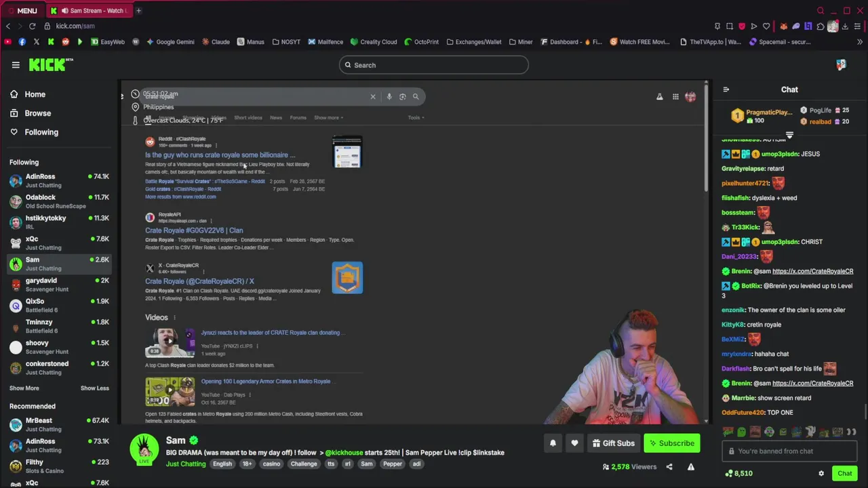Open Google More dropdown in stream
This screenshot has height=488, width=868.
(328, 118)
